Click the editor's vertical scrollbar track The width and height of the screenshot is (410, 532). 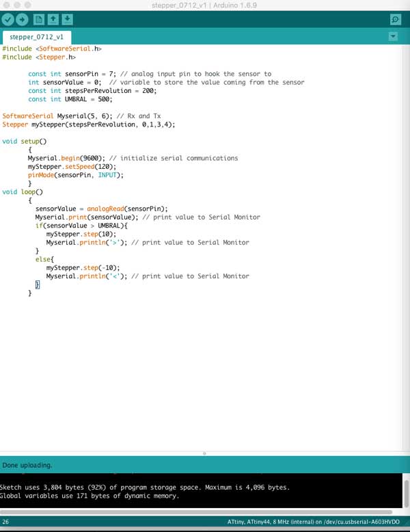(406, 248)
